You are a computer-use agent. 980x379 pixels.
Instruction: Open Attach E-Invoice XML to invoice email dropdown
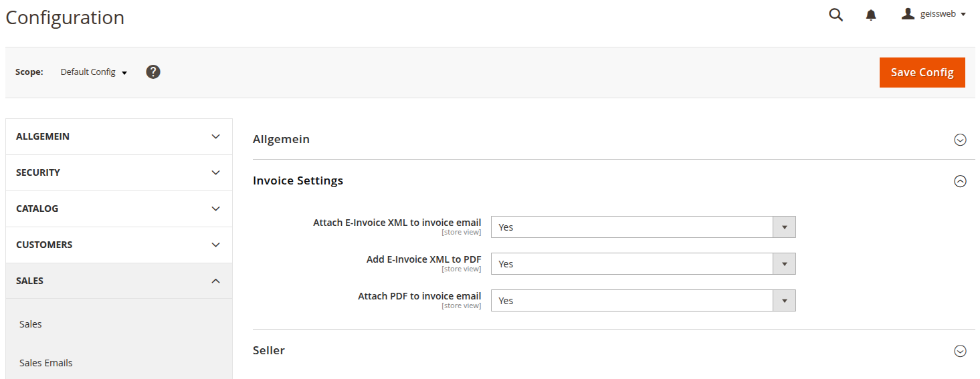(x=643, y=227)
